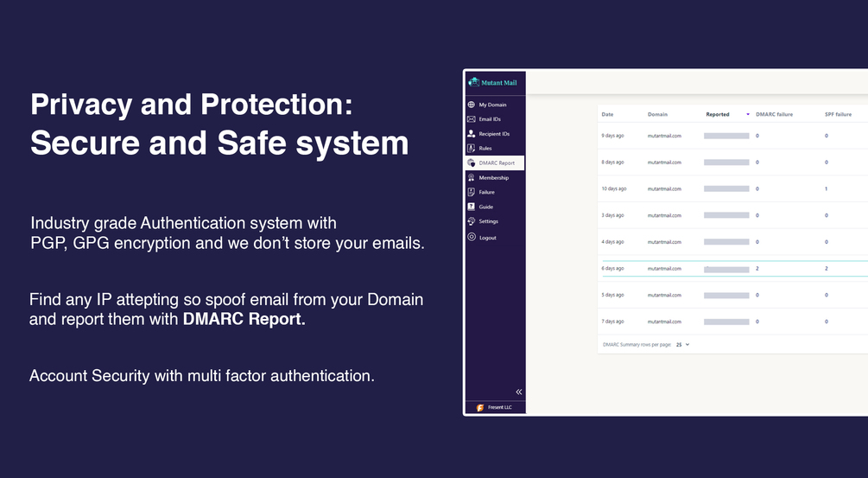Click the '9 days ago' date cell
Screen dimensions: 868x478
click(x=612, y=136)
